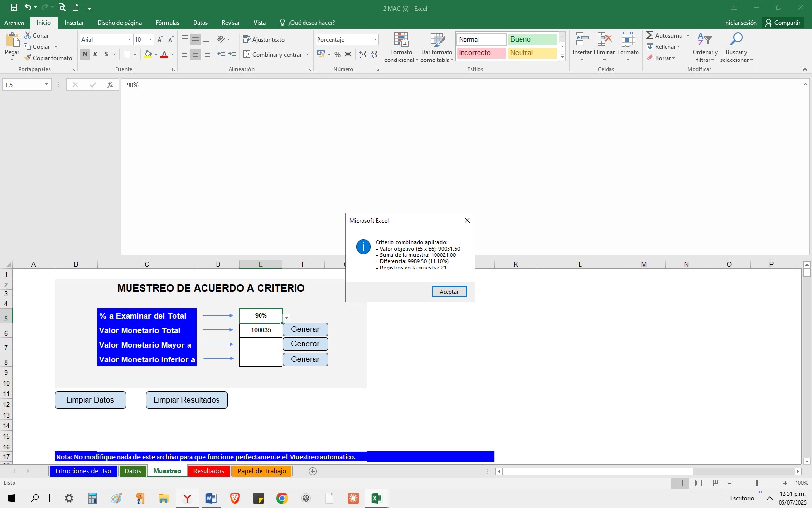The height and width of the screenshot is (508, 812).
Task: Open the font color swatch red A
Action: [164, 55]
